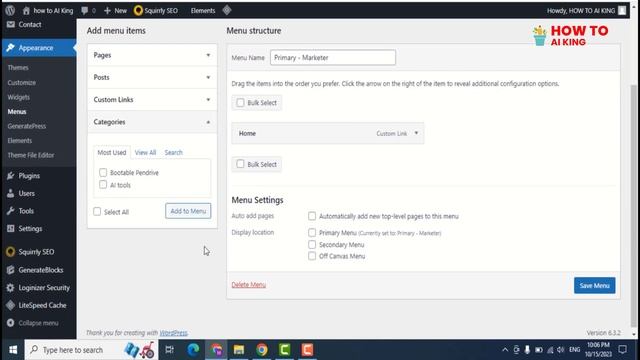Open Widgets submenu item

(18, 97)
